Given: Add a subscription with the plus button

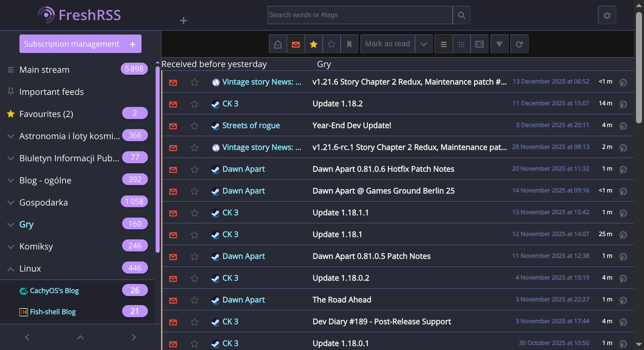Looking at the screenshot, I should (x=133, y=44).
